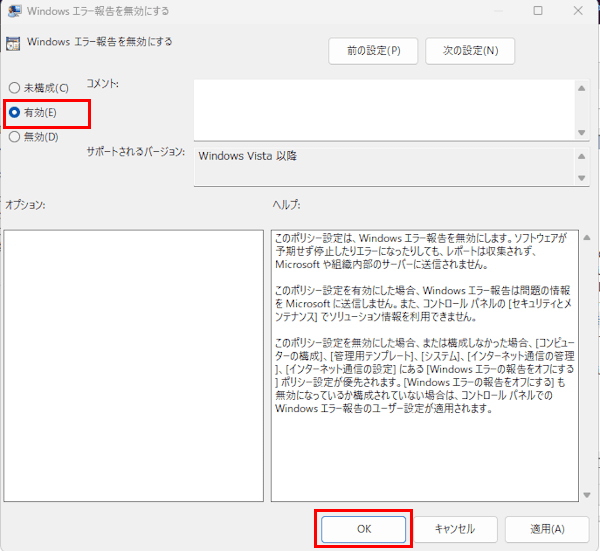Click the 'オプション:' label

click(x=25, y=205)
